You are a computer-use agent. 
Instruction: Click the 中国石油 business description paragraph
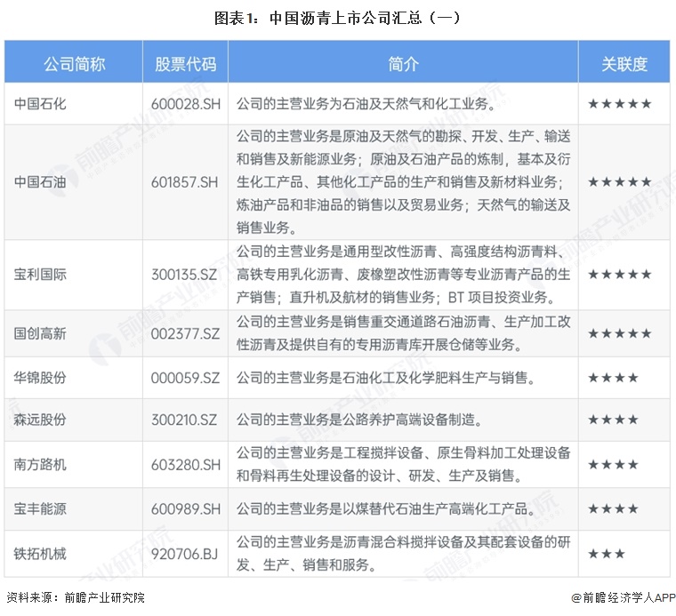coord(403,182)
